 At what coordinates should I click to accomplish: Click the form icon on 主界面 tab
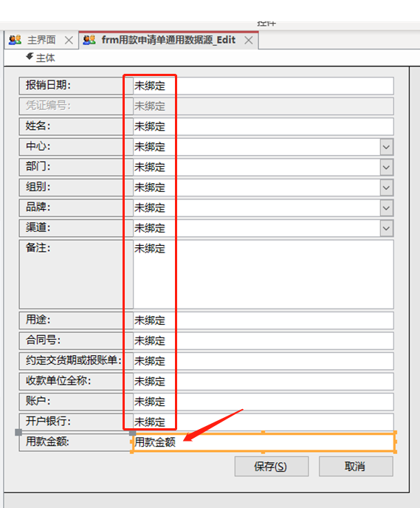15,40
